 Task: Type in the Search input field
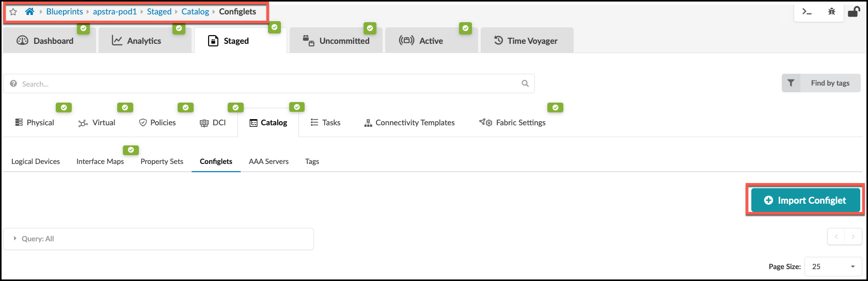tap(269, 84)
